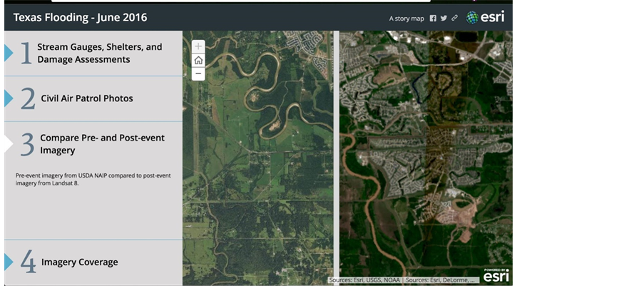
Task: Click the 'A story map' link
Action: [x=407, y=19]
